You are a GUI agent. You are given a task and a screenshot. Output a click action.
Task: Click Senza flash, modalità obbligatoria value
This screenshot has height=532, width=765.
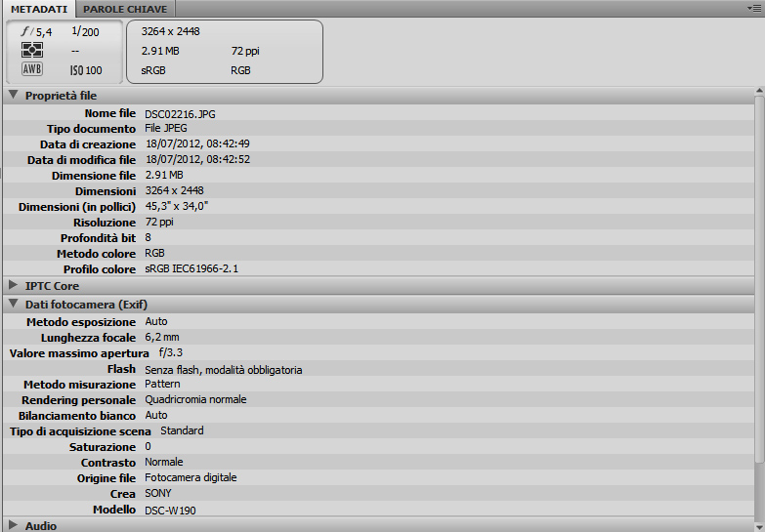tap(224, 370)
